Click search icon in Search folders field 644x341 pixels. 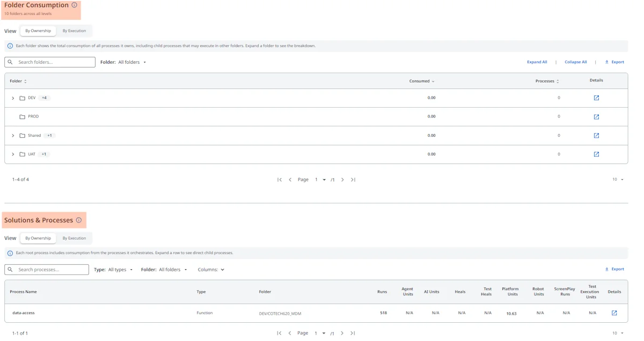coord(10,62)
